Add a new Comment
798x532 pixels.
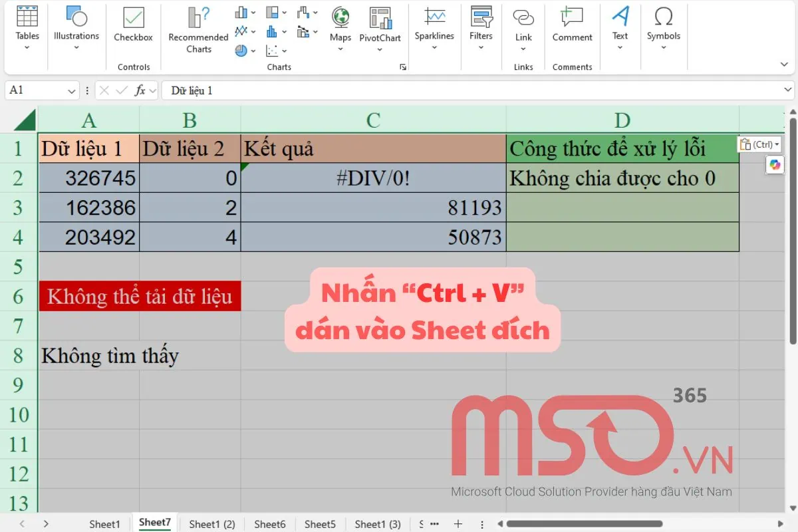click(571, 27)
